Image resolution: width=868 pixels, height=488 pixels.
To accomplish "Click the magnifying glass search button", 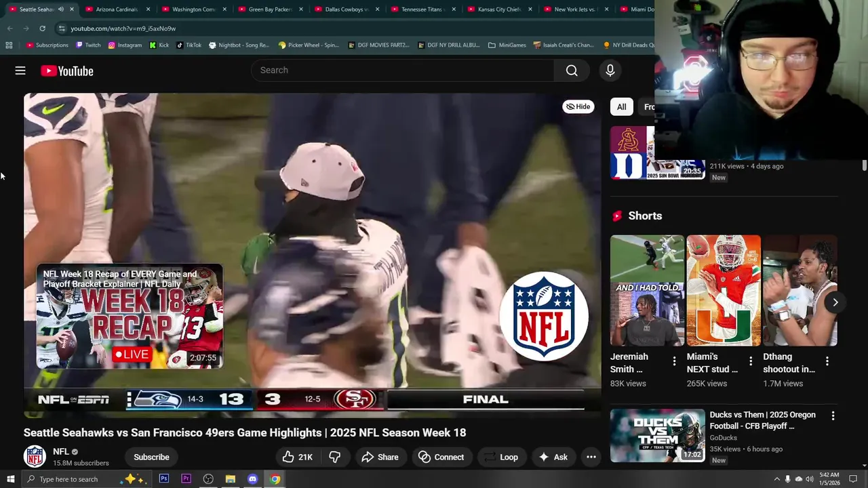I will tap(572, 70).
